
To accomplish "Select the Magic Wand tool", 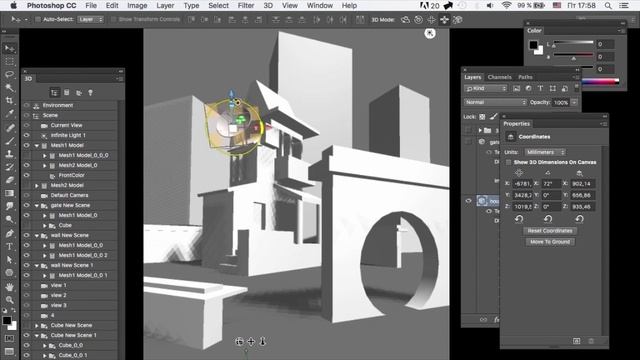I will [x=9, y=88].
